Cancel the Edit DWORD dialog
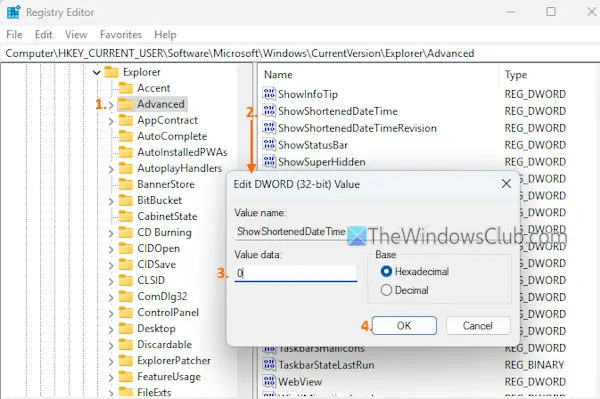Screen dimensions: 600x399 tap(478, 326)
